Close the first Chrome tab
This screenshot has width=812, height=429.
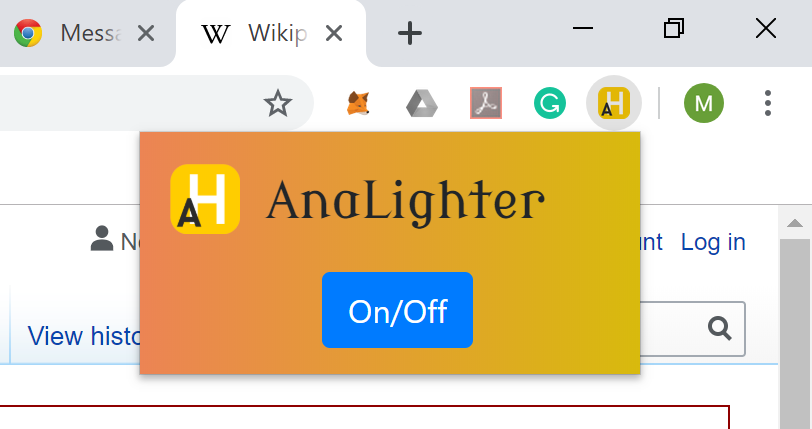click(146, 34)
